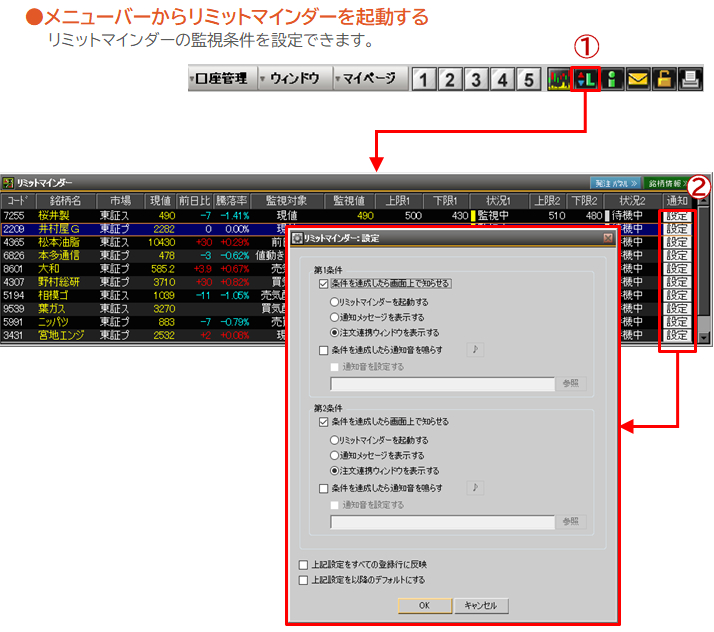This screenshot has height=632, width=714.
Task: Click 設定 button for row 3431 宮地エンジ
Action: click(x=677, y=335)
